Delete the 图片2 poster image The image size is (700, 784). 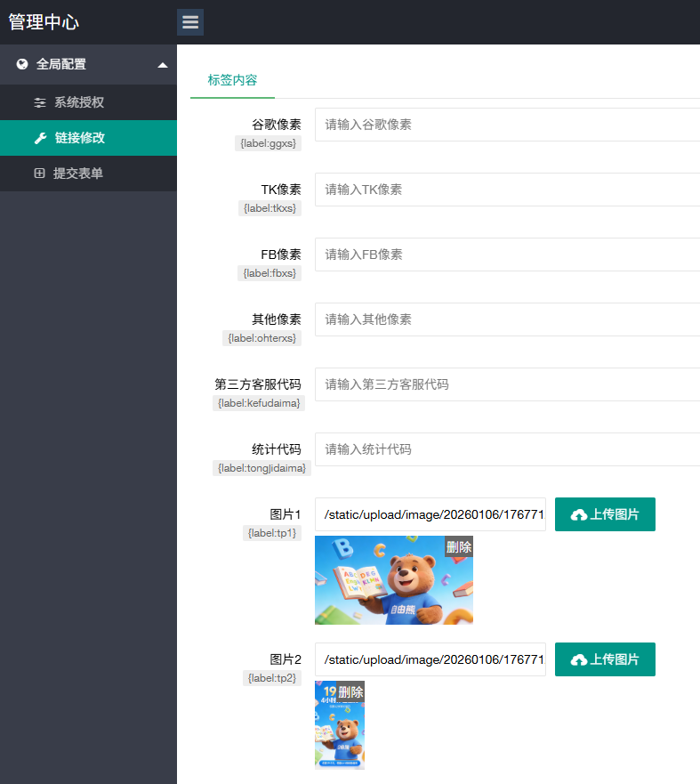click(351, 691)
